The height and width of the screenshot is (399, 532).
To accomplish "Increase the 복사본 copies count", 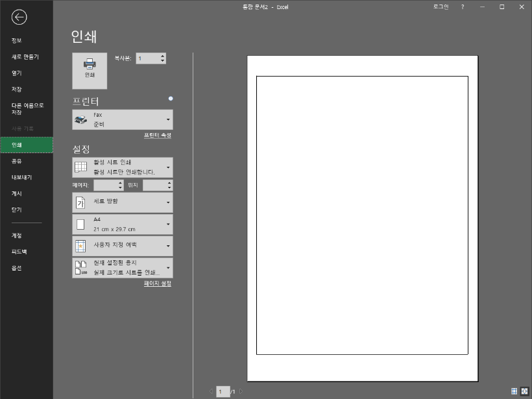I will (162, 56).
